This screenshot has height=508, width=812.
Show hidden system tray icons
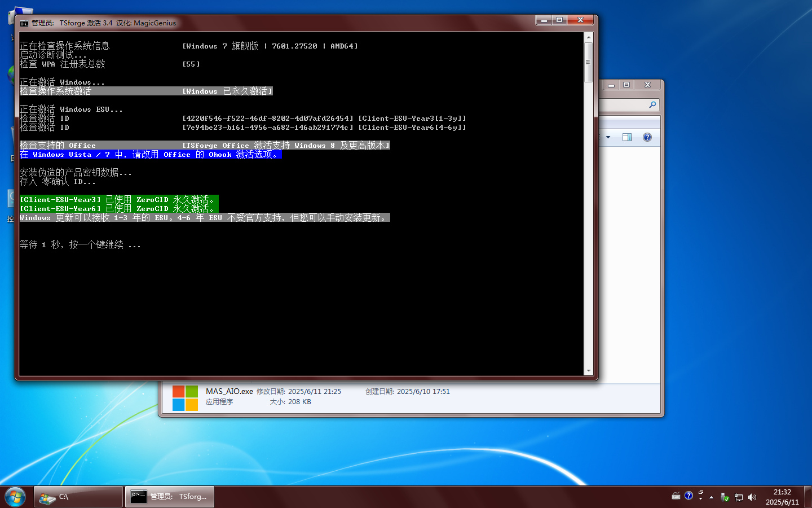coord(711,497)
